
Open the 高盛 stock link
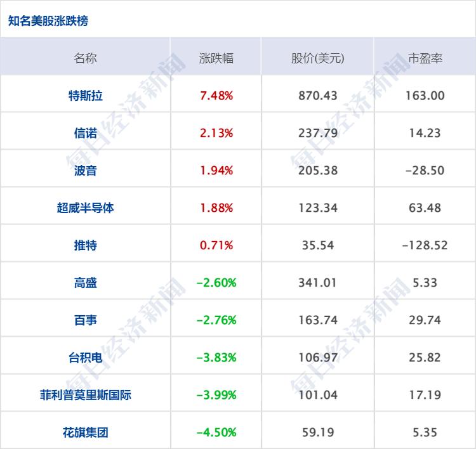(x=85, y=283)
